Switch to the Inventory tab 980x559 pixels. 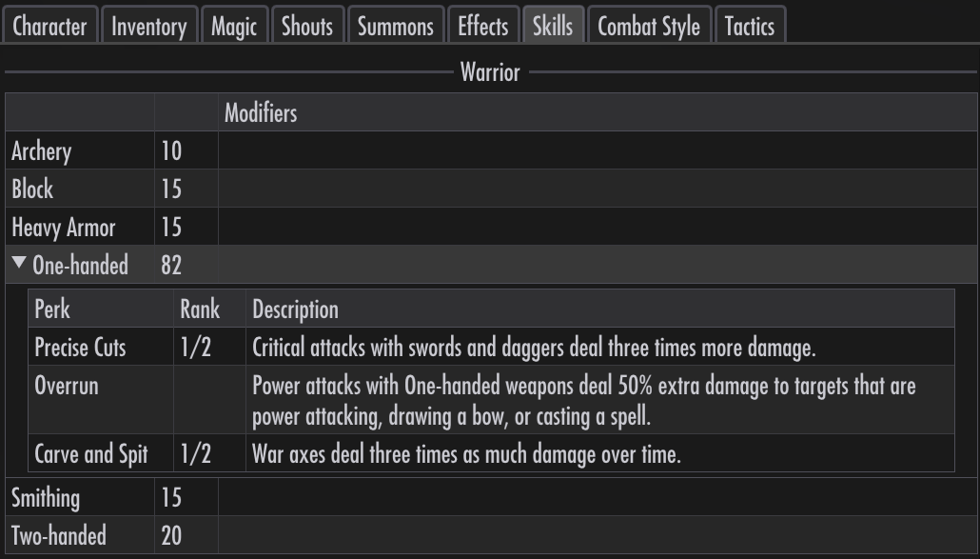149,26
